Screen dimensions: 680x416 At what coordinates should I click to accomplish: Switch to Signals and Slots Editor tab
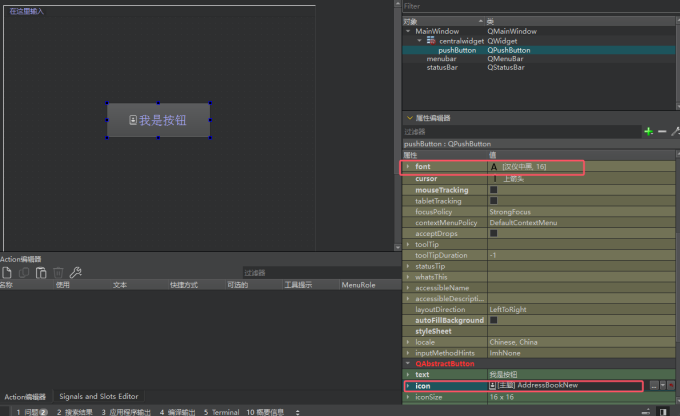98,396
